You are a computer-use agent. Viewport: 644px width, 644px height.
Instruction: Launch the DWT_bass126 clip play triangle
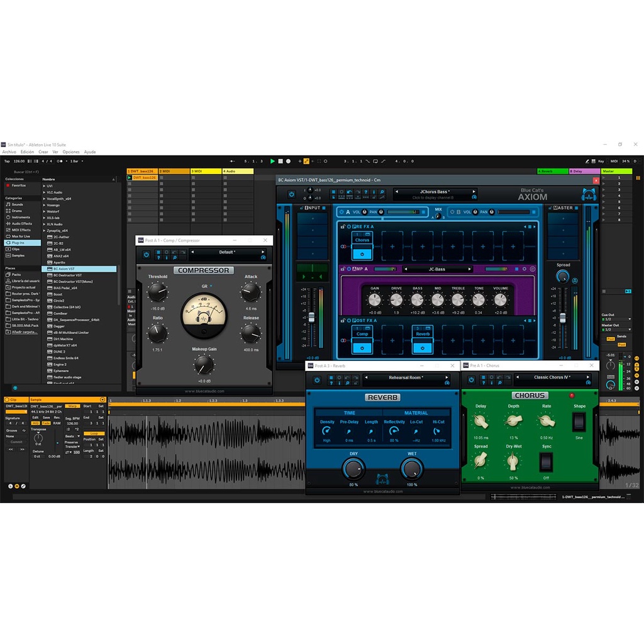(130, 177)
